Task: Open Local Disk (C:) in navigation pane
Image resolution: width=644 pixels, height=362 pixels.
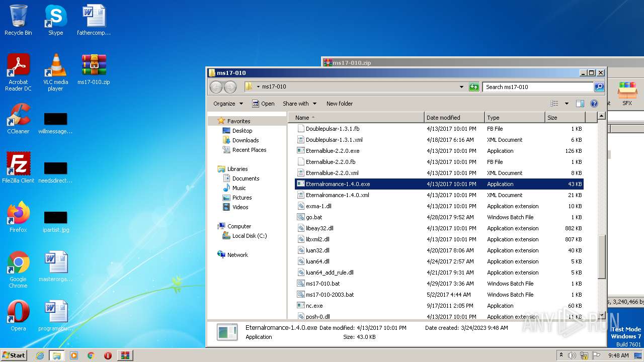Action: pos(249,236)
